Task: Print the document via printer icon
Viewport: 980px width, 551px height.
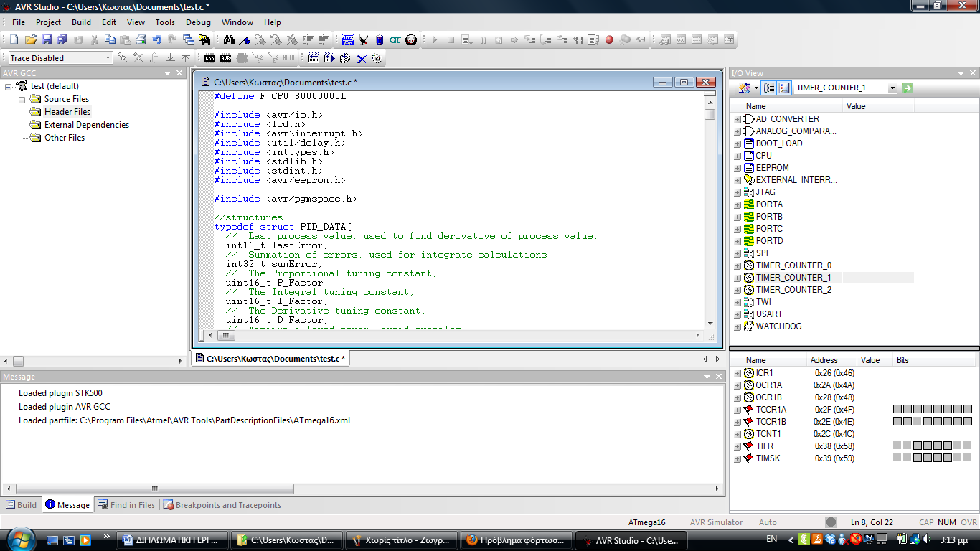Action: [141, 40]
